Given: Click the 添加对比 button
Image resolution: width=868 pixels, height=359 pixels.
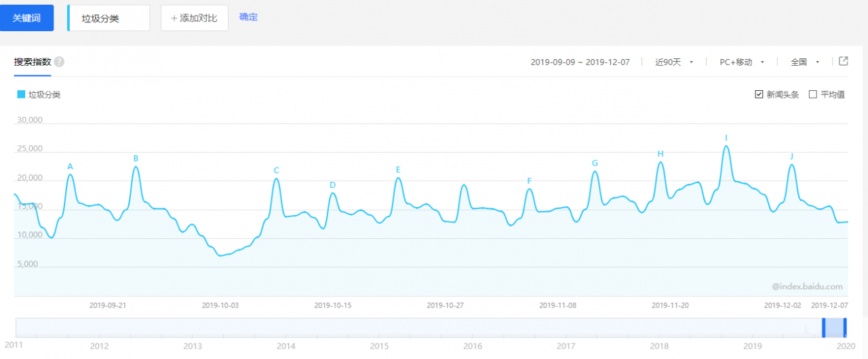Looking at the screenshot, I should pos(195,18).
